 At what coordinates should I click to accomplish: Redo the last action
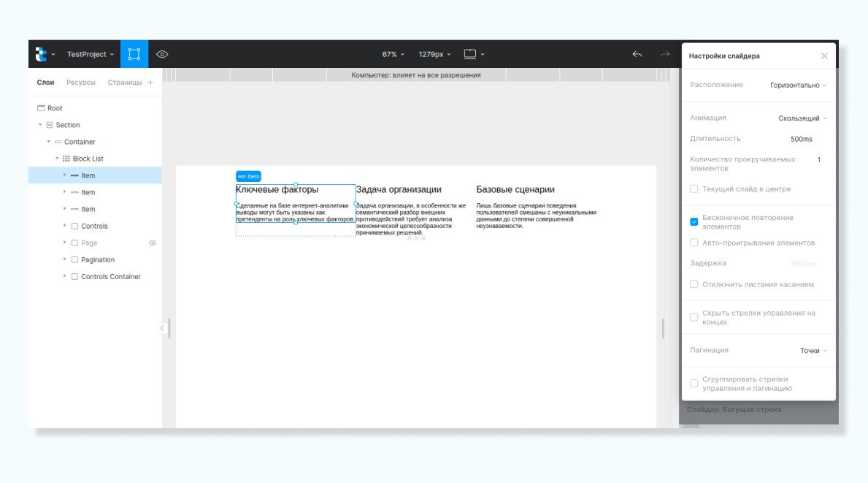click(x=665, y=54)
